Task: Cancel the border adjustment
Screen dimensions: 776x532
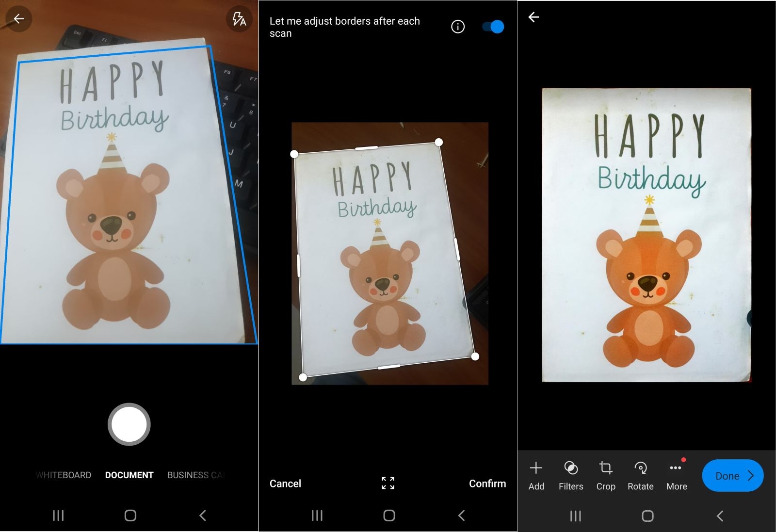Action: (285, 483)
